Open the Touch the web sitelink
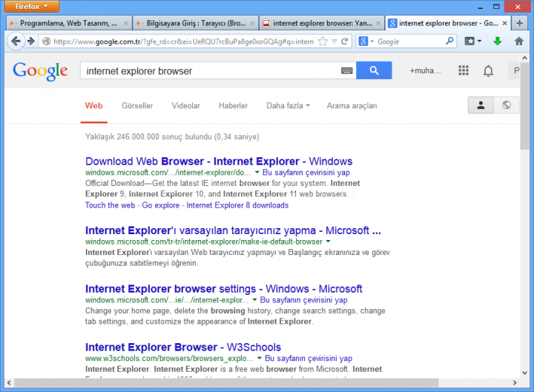Image resolution: width=534 pixels, height=392 pixels. click(x=110, y=205)
